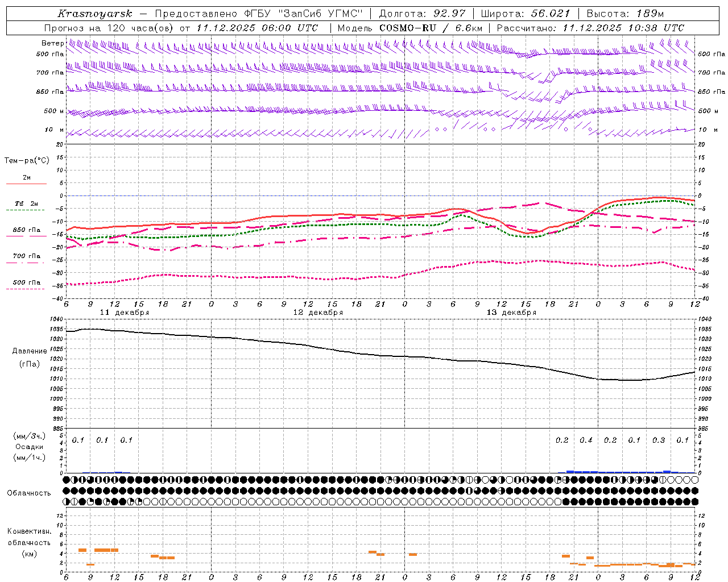The image size is (728, 582).
Task: Click the 'Широта: 56.021' header value
Action: (x=526, y=14)
